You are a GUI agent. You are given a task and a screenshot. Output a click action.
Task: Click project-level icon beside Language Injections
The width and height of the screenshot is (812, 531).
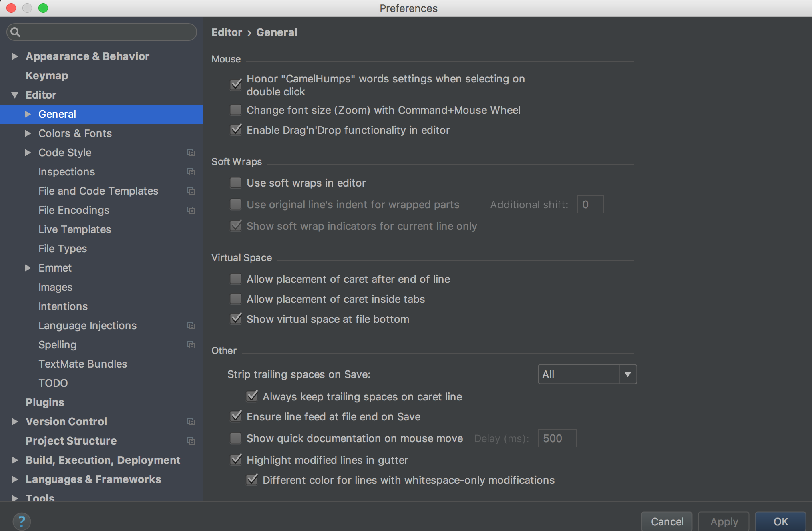(x=191, y=326)
